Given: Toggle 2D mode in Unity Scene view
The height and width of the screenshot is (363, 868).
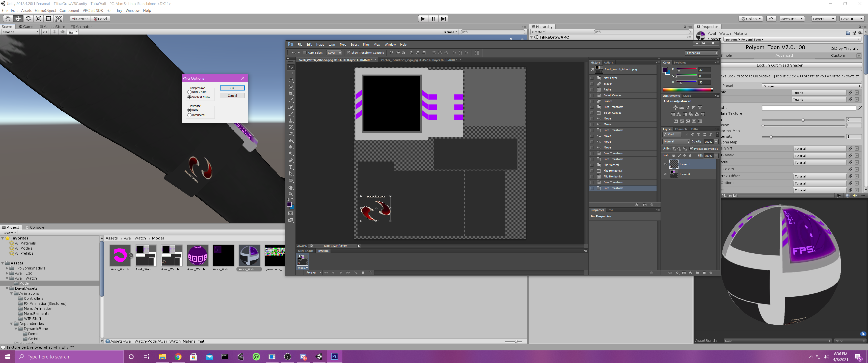Looking at the screenshot, I should coord(45,32).
